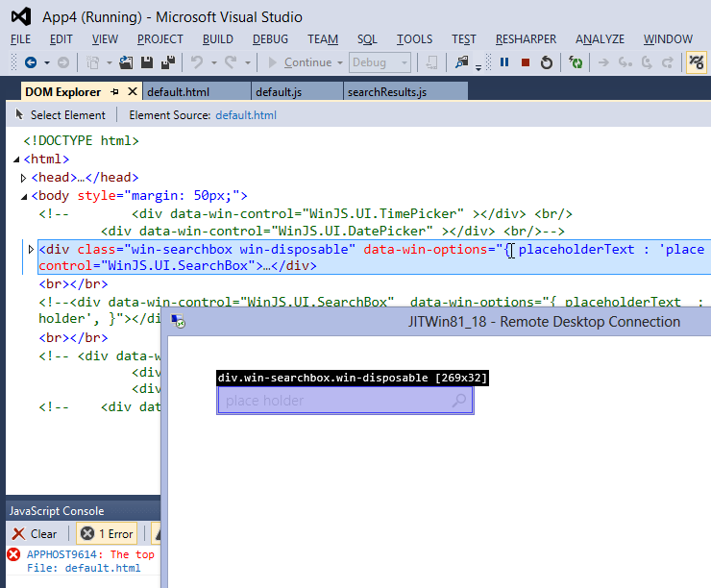
Task: Open the TEST menu
Action: 464,39
